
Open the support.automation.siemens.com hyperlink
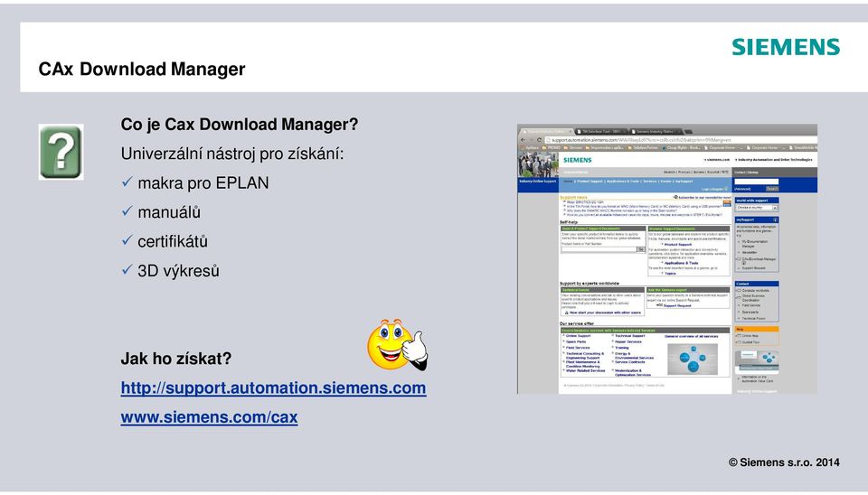pos(273,388)
